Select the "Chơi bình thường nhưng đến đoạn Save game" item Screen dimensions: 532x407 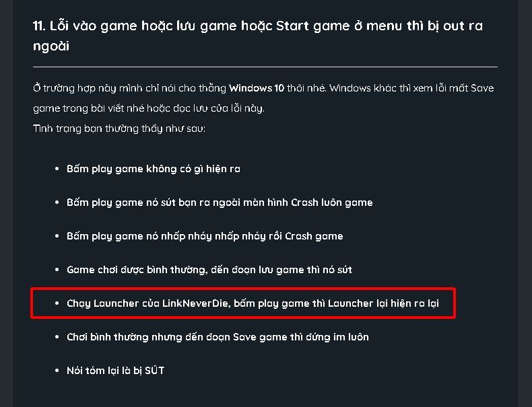pos(218,337)
